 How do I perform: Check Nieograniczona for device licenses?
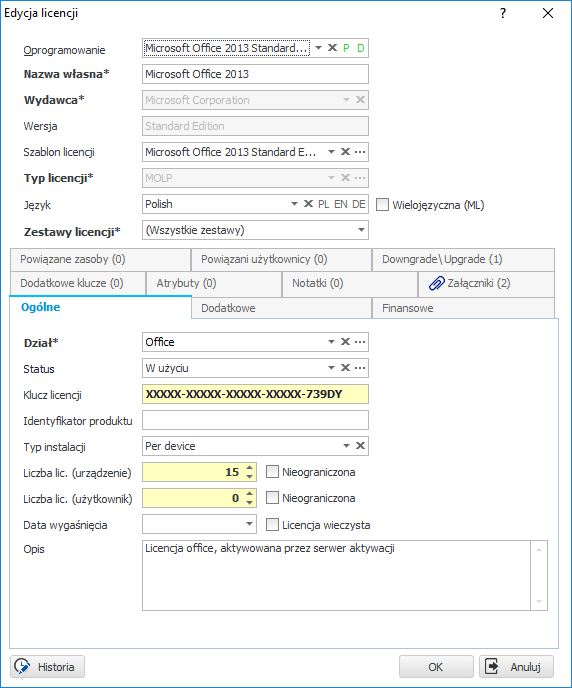(272, 472)
